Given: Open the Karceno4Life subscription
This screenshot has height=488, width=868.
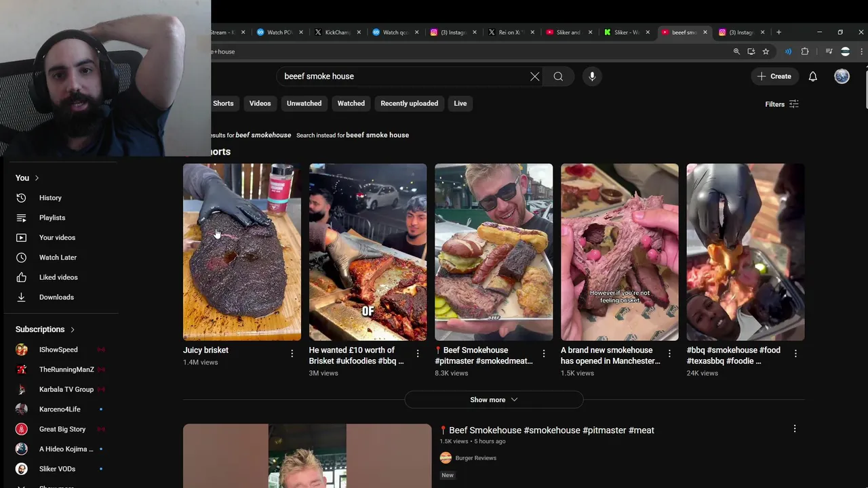Looking at the screenshot, I should [61, 409].
